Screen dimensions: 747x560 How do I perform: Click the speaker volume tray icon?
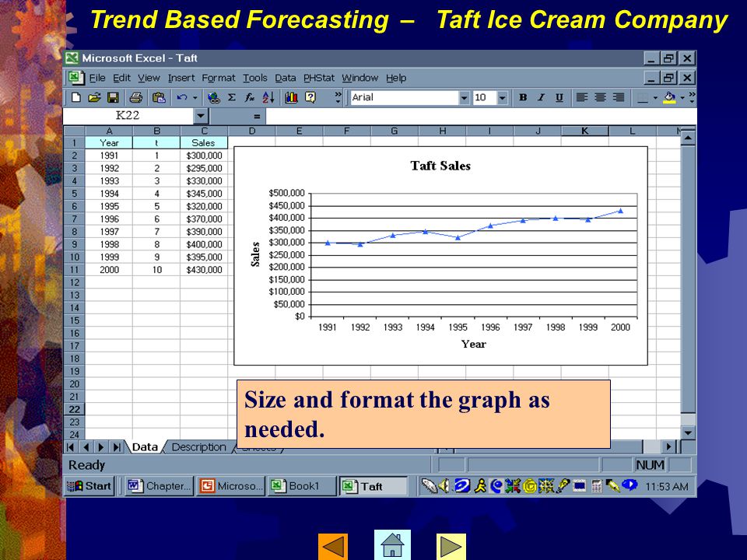click(x=444, y=485)
